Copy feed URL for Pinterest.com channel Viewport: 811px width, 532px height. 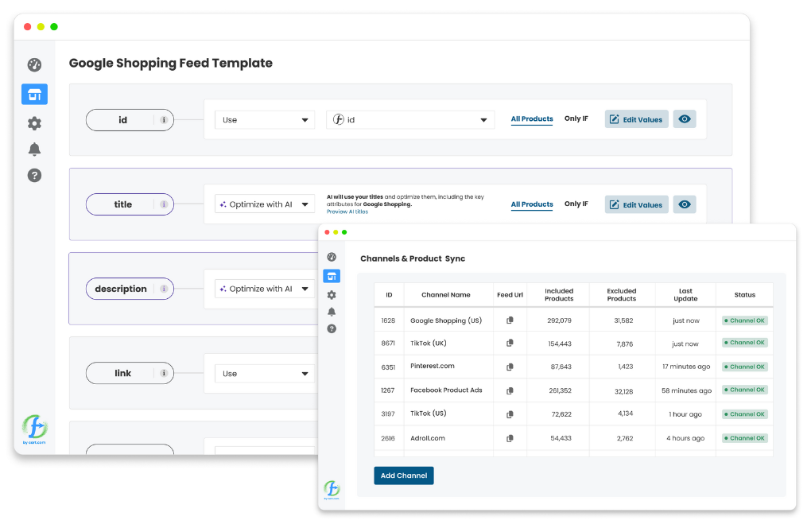pyautogui.click(x=510, y=367)
